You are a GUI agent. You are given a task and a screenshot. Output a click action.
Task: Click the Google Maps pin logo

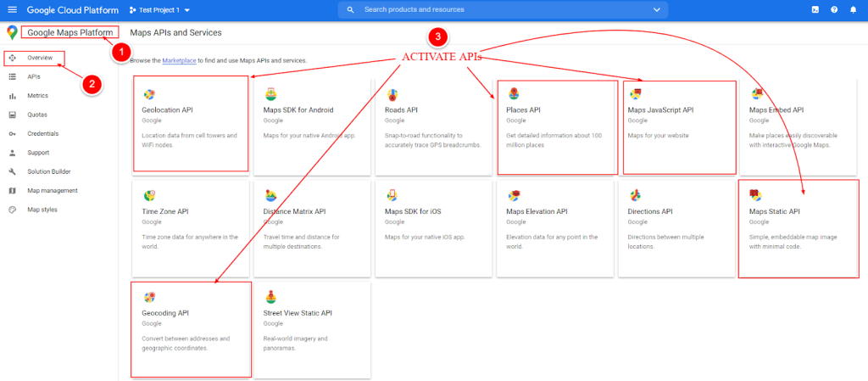point(12,32)
